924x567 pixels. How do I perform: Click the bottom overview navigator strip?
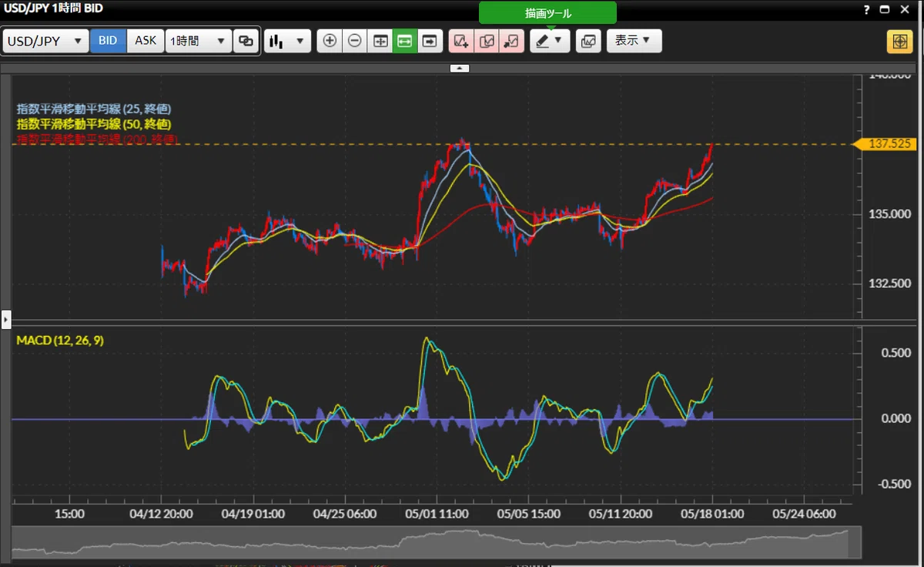[437, 542]
